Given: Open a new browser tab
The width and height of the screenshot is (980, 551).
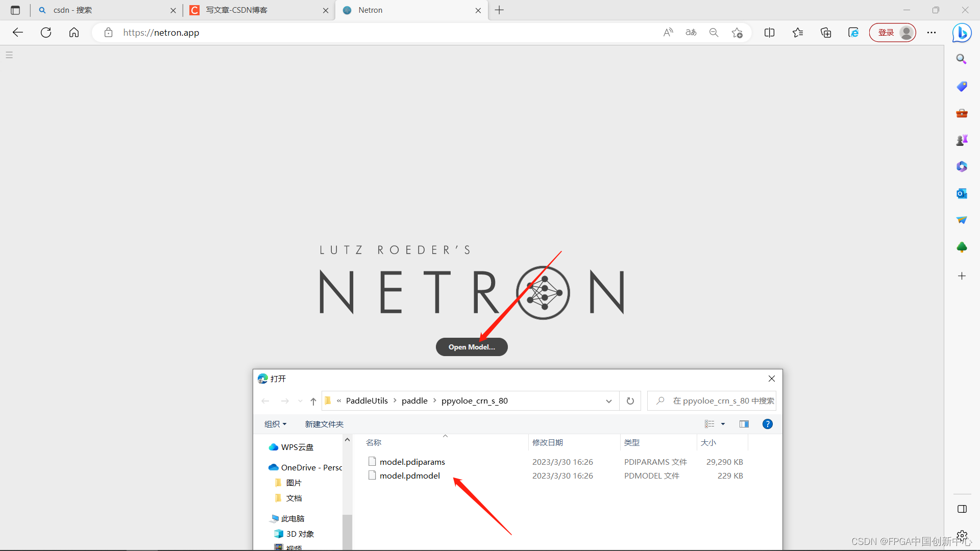Looking at the screenshot, I should [499, 10].
